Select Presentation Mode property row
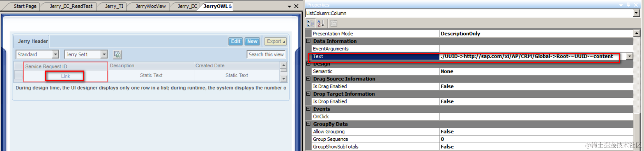This screenshot has height=151, width=644. coord(472,34)
